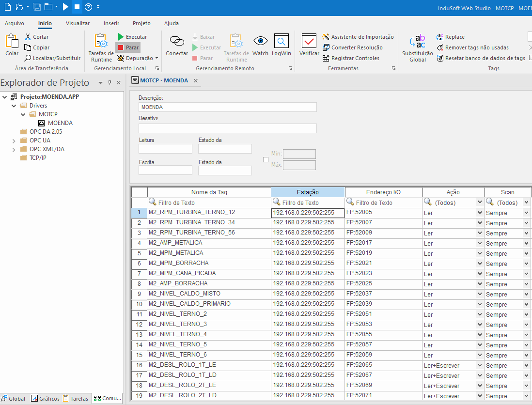Open the Ação filter (Todos) dropdown
Image resolution: width=532 pixels, height=405 pixels.
(479, 202)
